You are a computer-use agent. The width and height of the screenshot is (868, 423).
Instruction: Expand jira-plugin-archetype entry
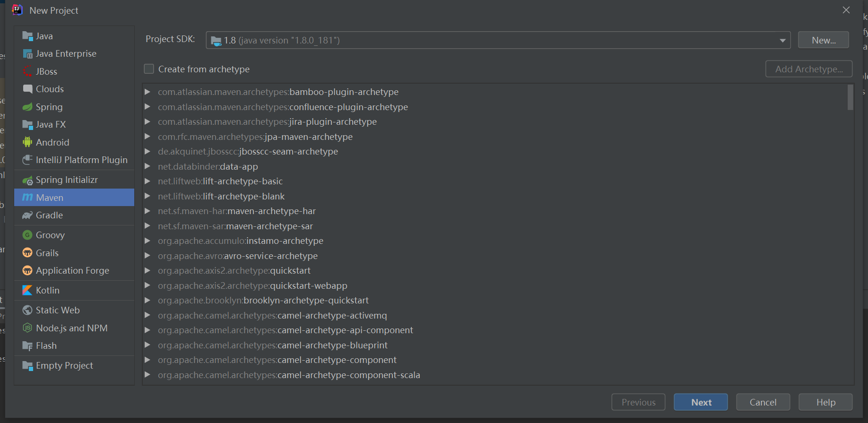click(x=148, y=121)
